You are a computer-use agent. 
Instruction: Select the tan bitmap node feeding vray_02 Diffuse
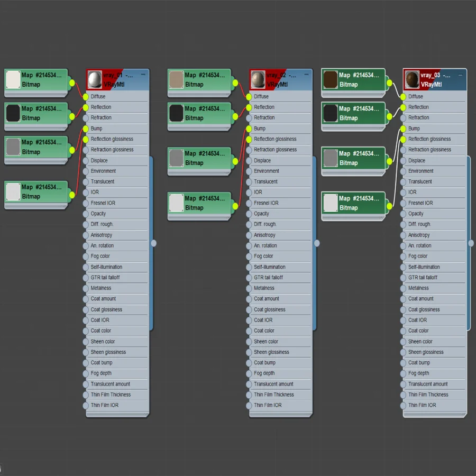(199, 81)
